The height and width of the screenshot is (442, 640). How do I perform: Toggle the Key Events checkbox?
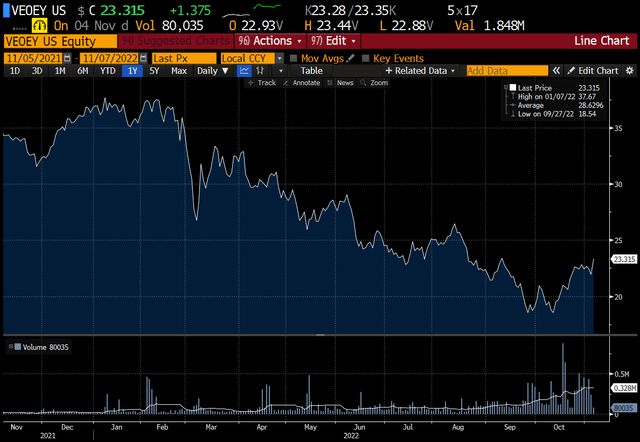click(365, 58)
